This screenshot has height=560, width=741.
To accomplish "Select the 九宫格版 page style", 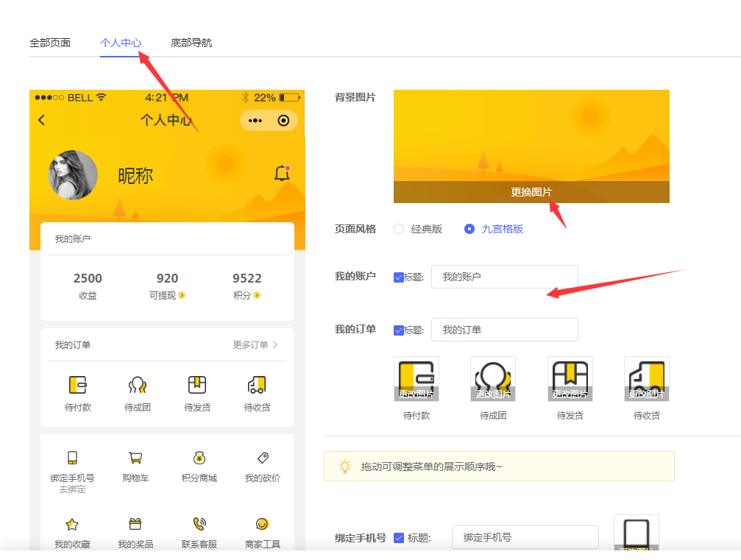I will [x=469, y=229].
